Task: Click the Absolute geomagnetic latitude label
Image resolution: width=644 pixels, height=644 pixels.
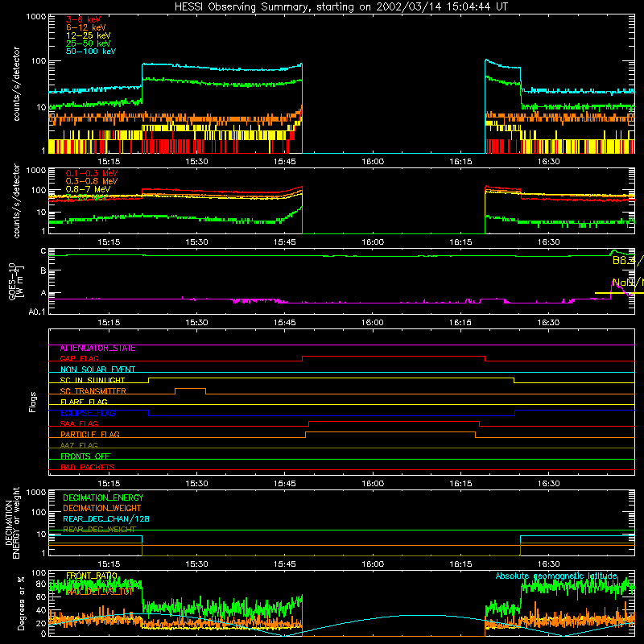Action: (556, 576)
